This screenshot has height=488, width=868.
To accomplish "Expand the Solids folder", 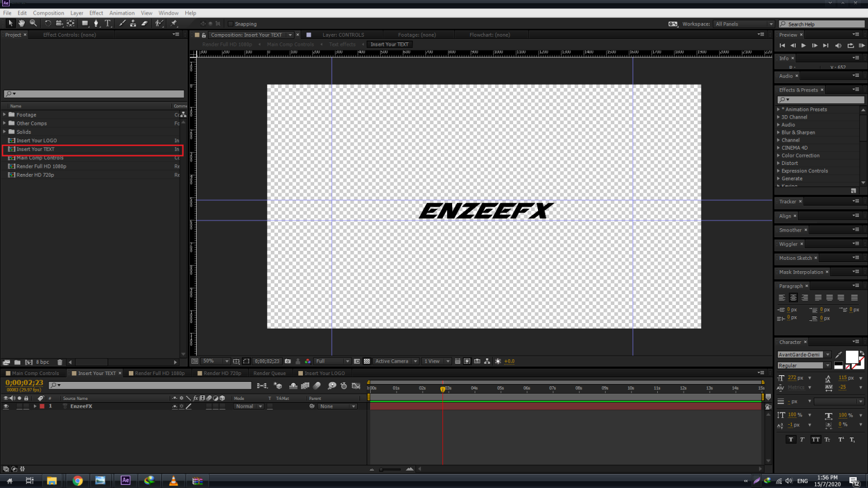I will 5,132.
